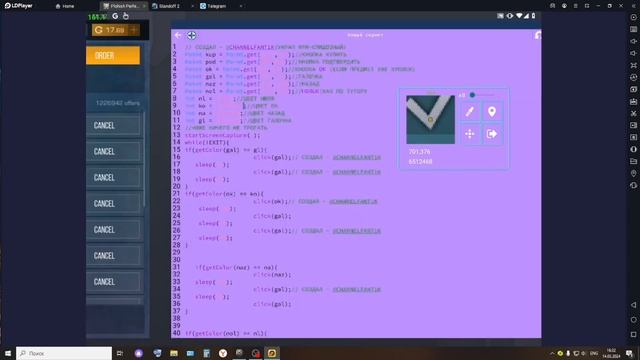Image resolution: width=640 pixels, height=360 pixels.
Task: Click line number 31 in the editor
Action: (176, 267)
